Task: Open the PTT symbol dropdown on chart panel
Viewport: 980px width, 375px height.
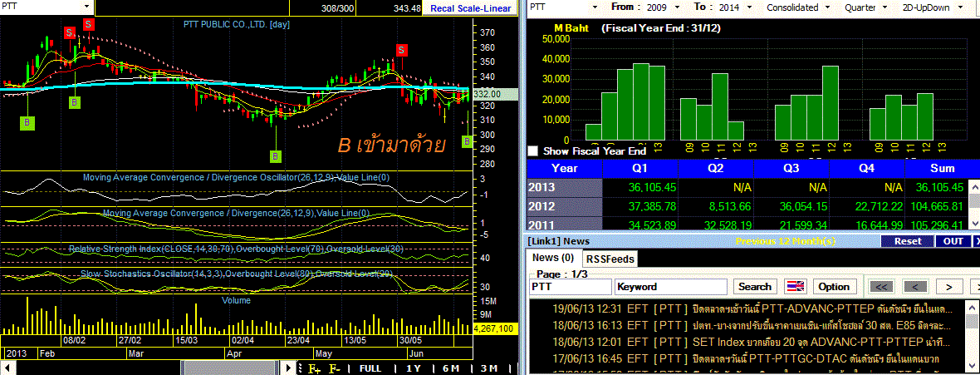Action: [86, 7]
